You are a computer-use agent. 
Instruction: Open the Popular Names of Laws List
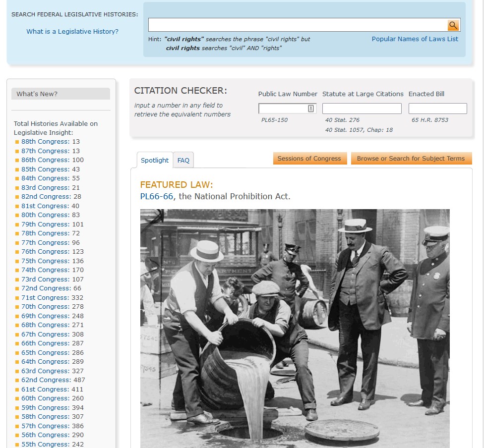tap(415, 39)
